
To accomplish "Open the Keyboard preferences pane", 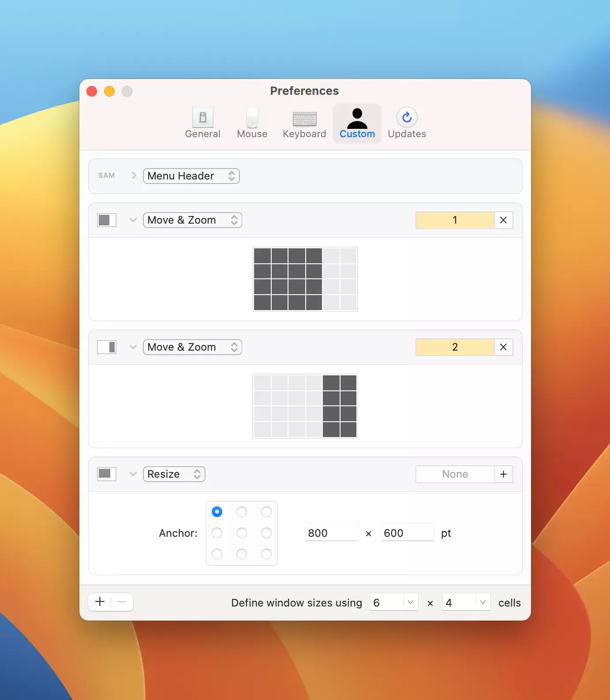I will point(304,123).
